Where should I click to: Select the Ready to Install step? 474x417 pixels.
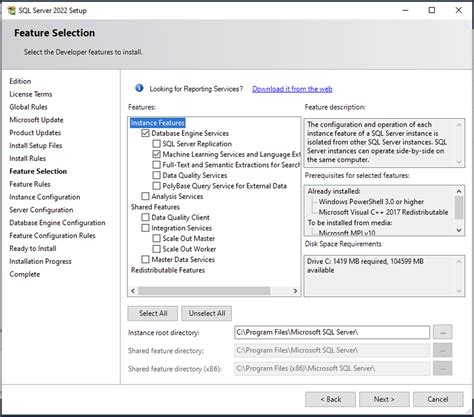(x=33, y=249)
